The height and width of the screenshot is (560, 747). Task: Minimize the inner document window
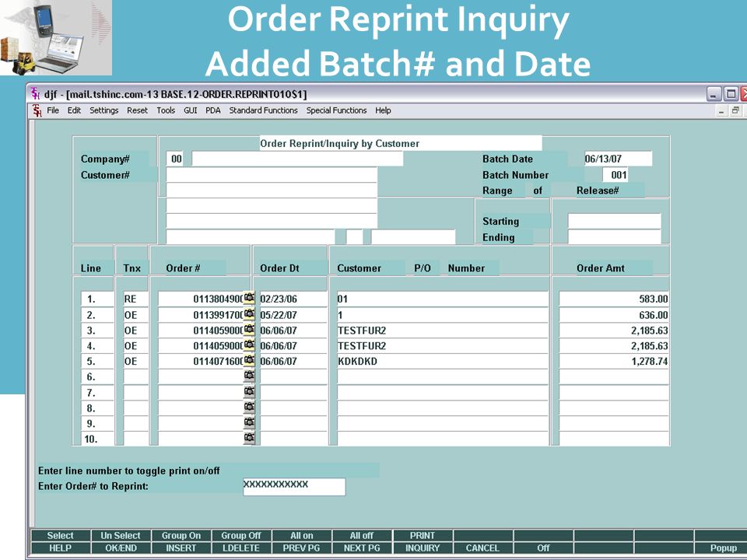722,111
